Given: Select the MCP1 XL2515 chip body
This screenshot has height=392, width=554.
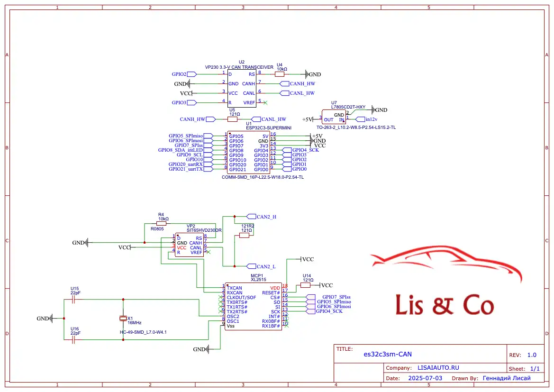Looking at the screenshot, I should coord(254,307).
